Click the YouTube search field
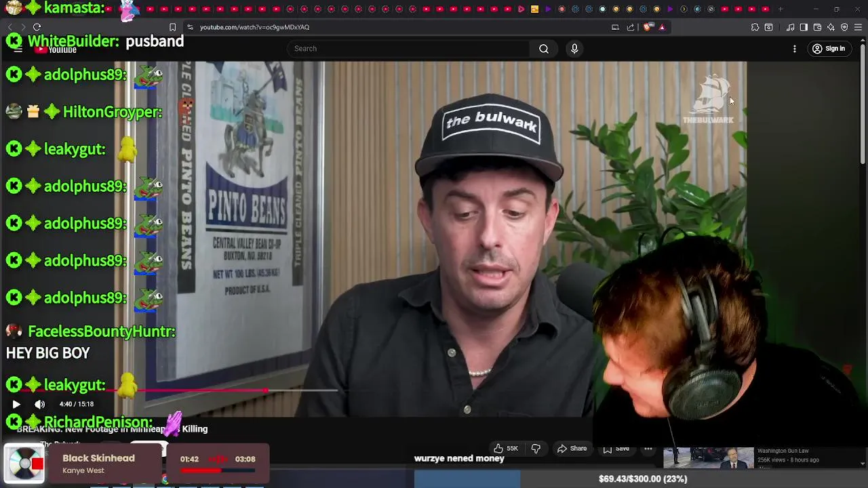Image resolution: width=868 pixels, height=488 pixels. coord(408,49)
